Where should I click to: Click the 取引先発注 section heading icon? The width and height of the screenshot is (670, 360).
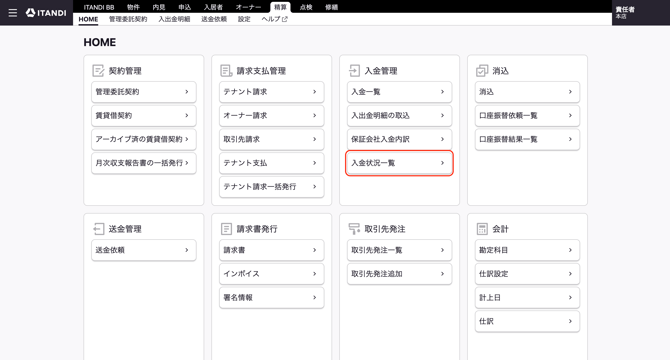tap(354, 229)
